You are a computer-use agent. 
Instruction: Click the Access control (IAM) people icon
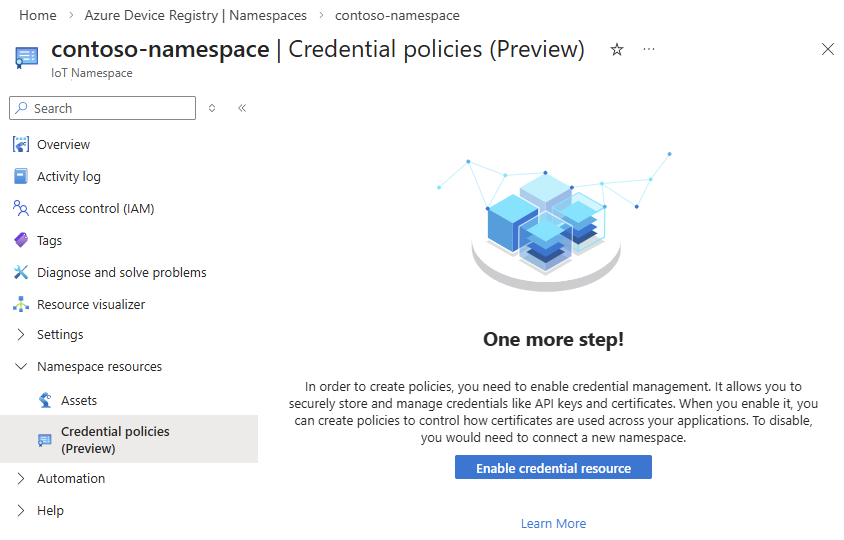[x=21, y=209]
